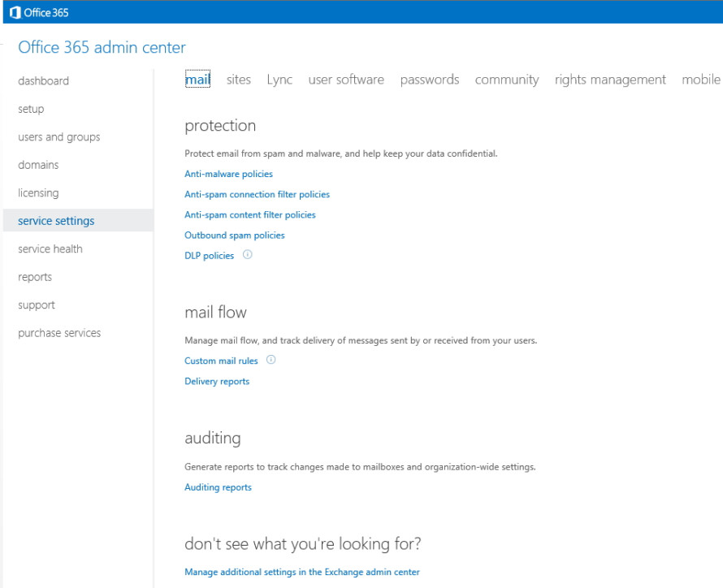723x588 pixels.
Task: Open Delivery reports link
Action: pyautogui.click(x=217, y=381)
